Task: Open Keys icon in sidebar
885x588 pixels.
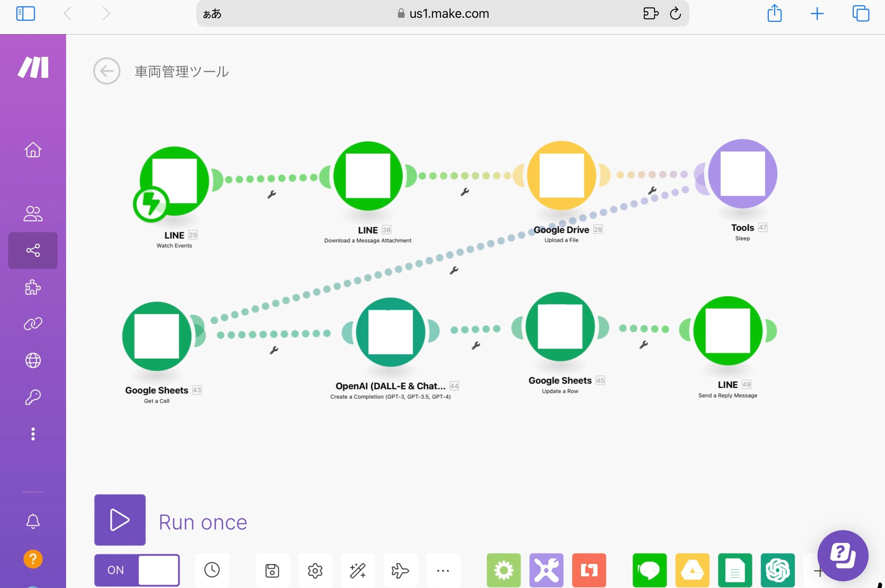Action: point(33,397)
